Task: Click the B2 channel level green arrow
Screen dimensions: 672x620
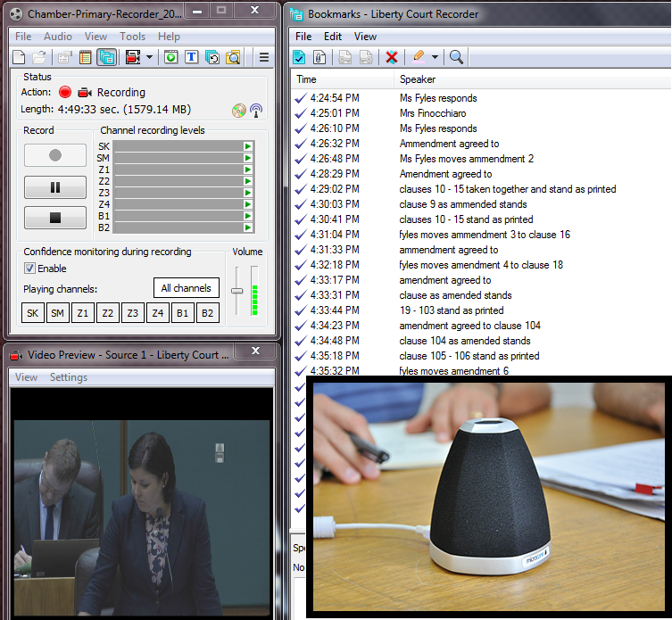Action: coord(248,227)
